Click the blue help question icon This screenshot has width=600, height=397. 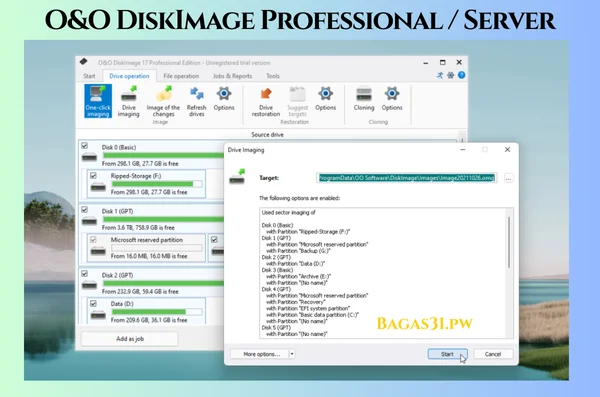click(x=461, y=75)
